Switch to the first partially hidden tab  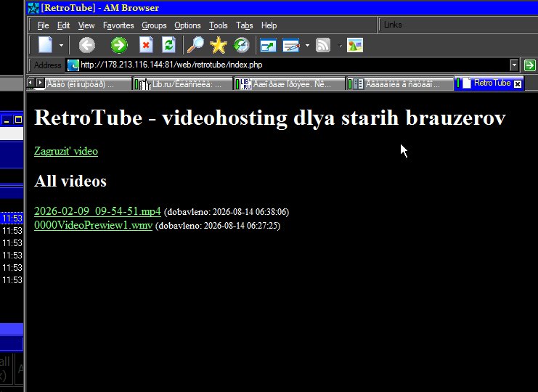coord(88,83)
